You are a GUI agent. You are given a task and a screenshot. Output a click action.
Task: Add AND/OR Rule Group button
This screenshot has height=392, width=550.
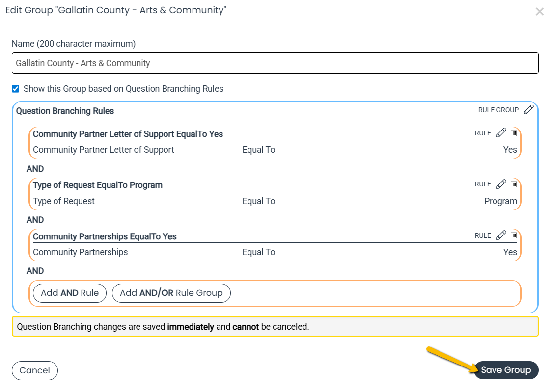(x=171, y=293)
